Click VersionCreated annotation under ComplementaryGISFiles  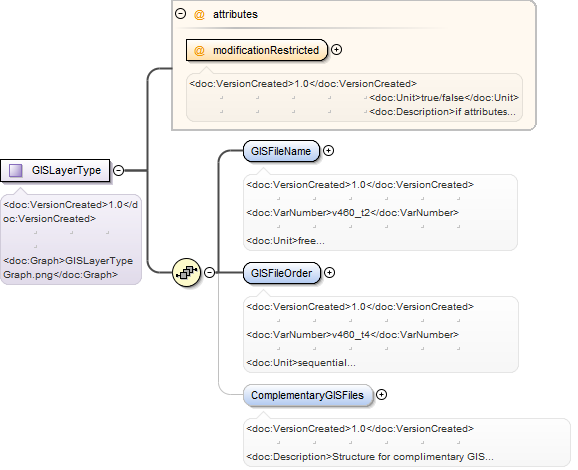(360, 429)
